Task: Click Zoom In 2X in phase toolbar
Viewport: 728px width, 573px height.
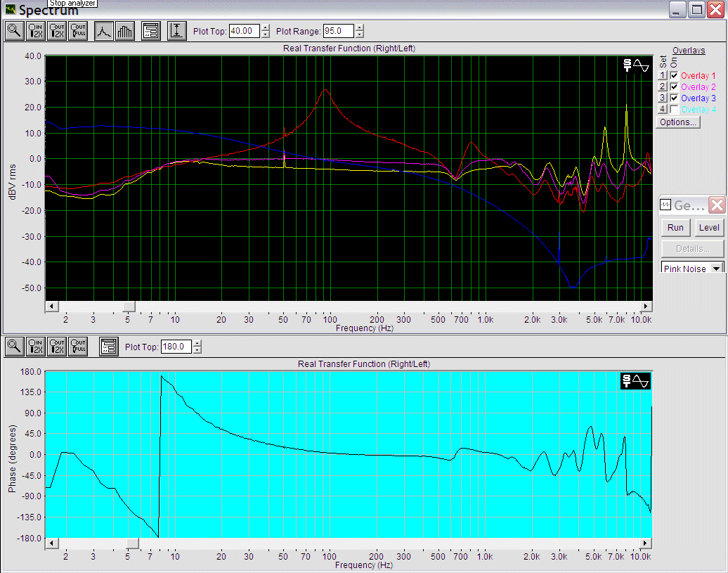Action: 36,347
